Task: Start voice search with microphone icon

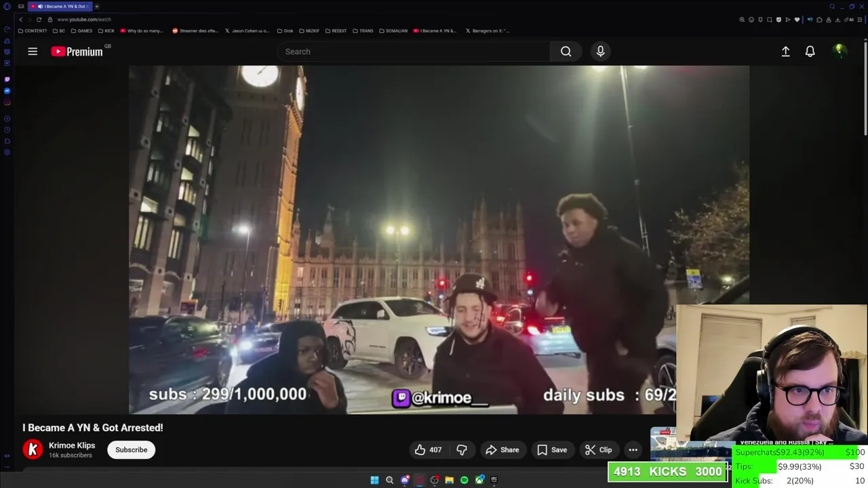Action: [600, 52]
